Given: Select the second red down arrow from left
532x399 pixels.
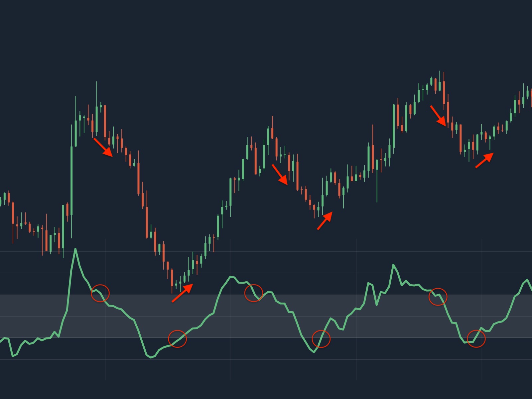Looking at the screenshot, I should pos(280,174).
